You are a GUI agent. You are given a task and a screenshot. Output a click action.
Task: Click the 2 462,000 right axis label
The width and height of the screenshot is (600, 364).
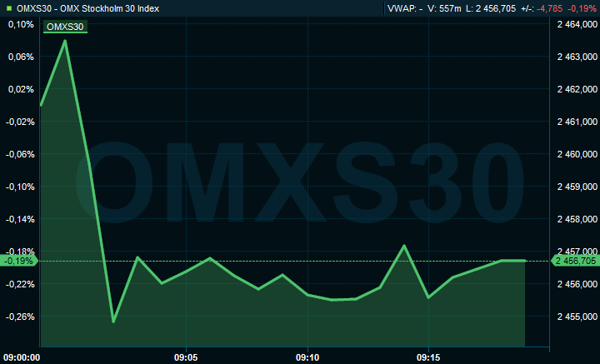click(x=577, y=89)
